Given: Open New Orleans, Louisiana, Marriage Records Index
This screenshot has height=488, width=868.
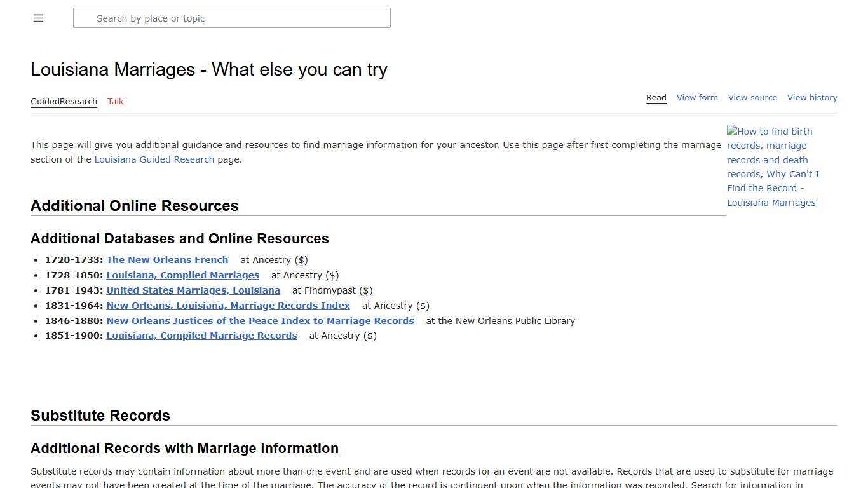Looking at the screenshot, I should tap(228, 305).
